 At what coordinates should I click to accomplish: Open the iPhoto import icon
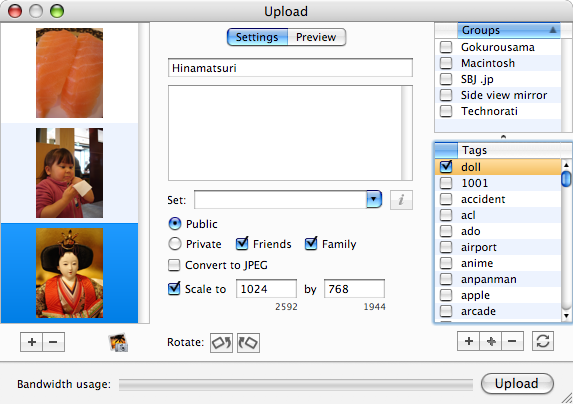(x=118, y=342)
